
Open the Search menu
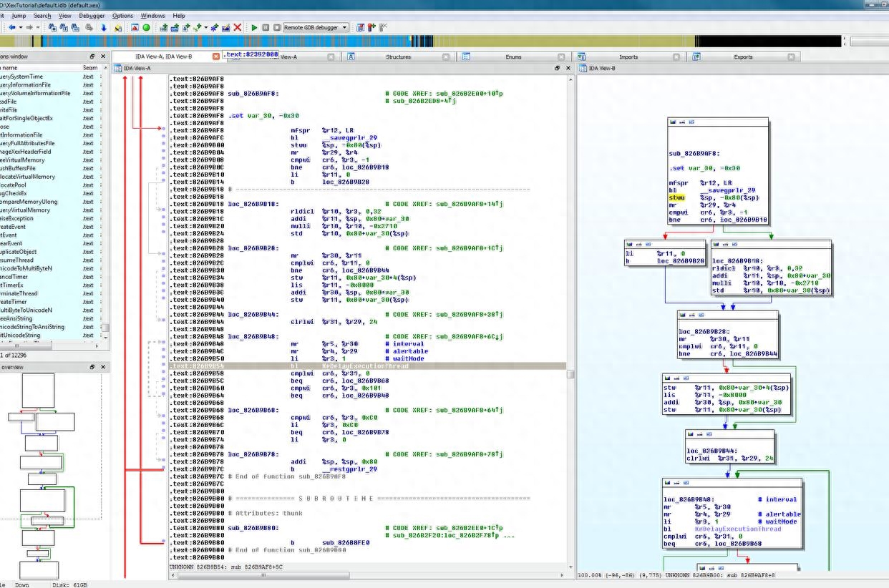(42, 15)
